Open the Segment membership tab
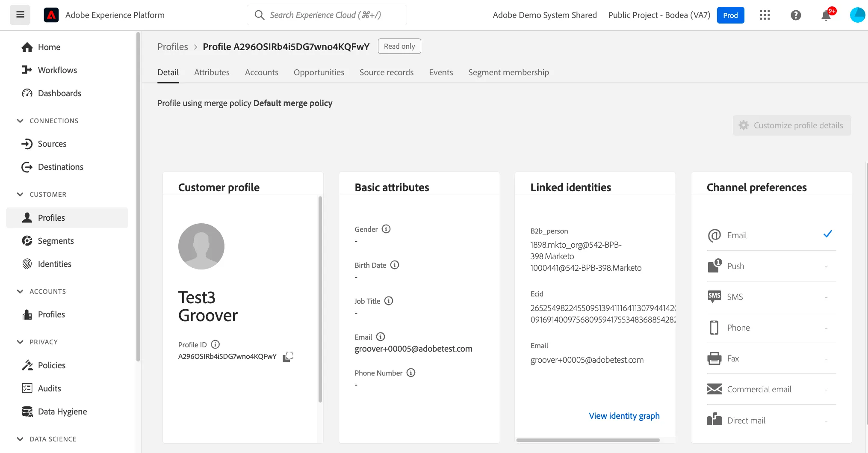 [508, 72]
